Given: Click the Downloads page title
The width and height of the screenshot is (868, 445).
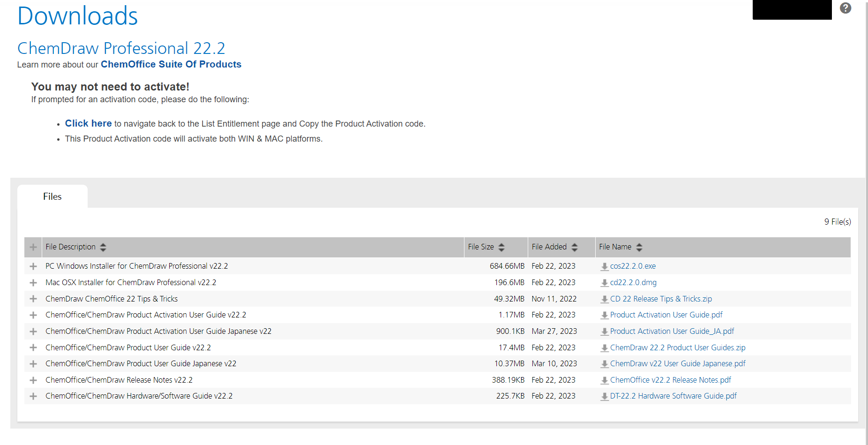Looking at the screenshot, I should coord(78,15).
